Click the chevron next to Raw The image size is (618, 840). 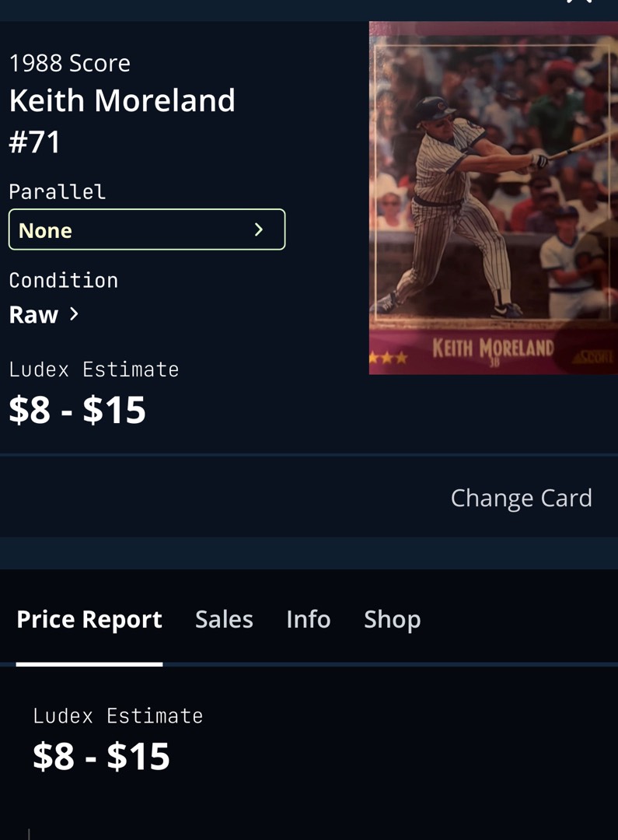(x=74, y=314)
